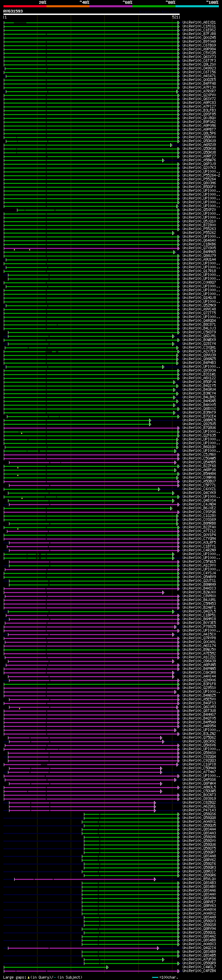Open hit UniRef100_B7Q8U6
The width and height of the screenshot is (222, 980).
coord(199,428)
